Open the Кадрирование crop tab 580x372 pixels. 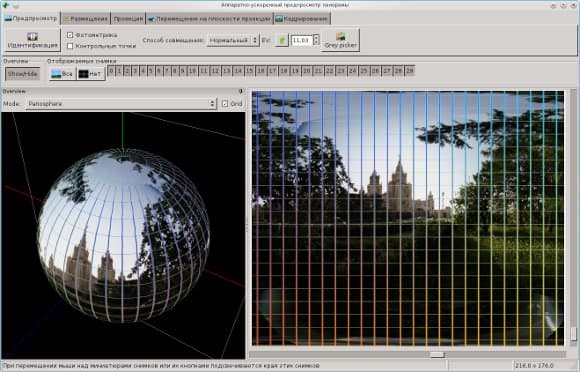(x=302, y=19)
